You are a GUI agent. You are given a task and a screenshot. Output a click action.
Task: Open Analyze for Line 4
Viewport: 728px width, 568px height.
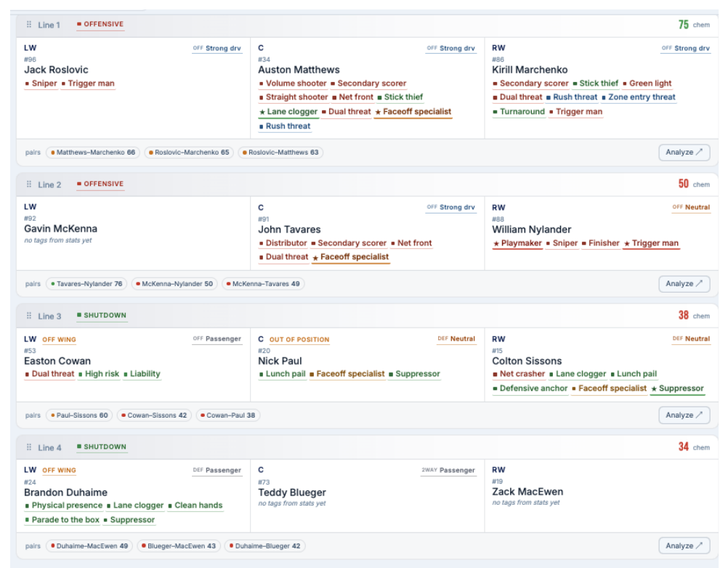pos(684,545)
